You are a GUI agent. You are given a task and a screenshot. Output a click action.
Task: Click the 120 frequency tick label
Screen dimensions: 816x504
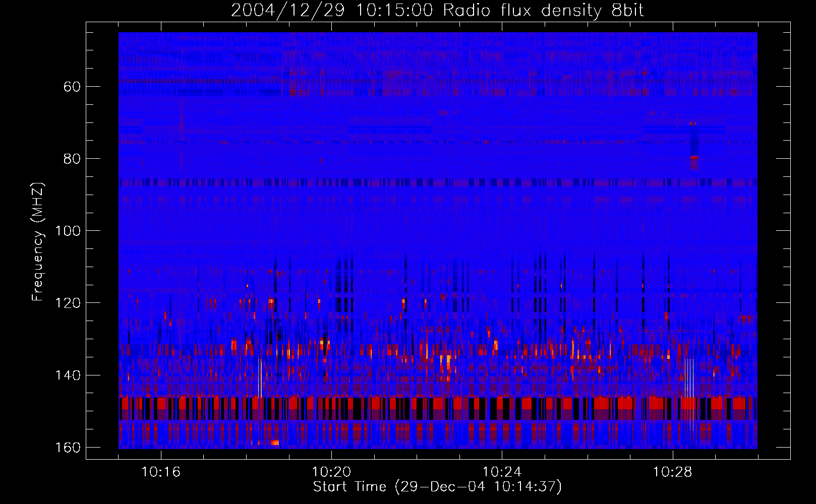click(68, 303)
